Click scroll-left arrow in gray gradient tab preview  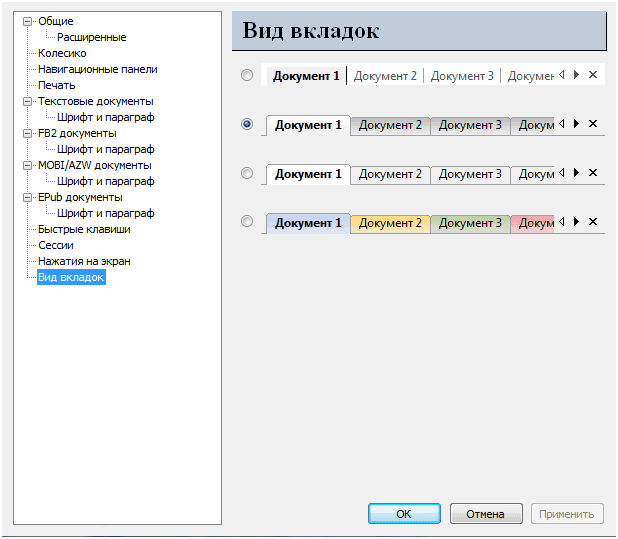click(562, 124)
